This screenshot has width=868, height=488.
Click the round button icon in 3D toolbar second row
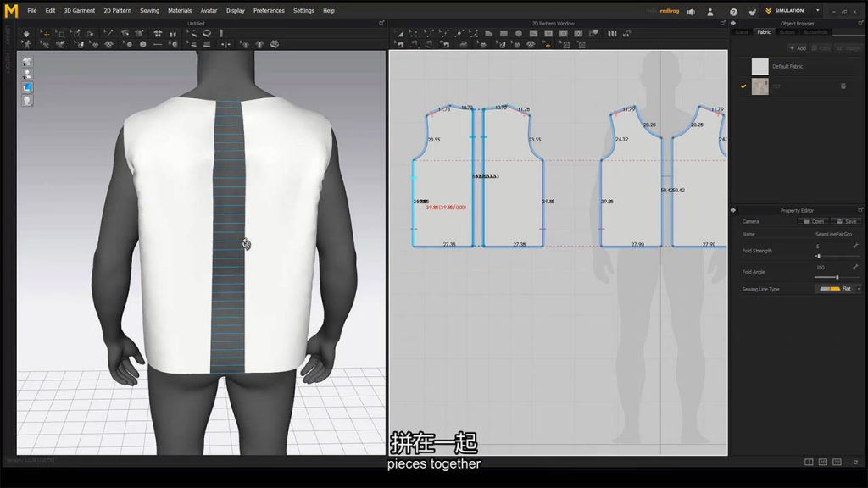142,44
